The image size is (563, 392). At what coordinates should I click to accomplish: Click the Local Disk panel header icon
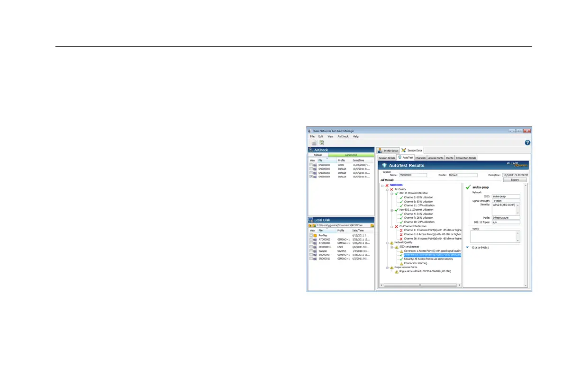311,220
